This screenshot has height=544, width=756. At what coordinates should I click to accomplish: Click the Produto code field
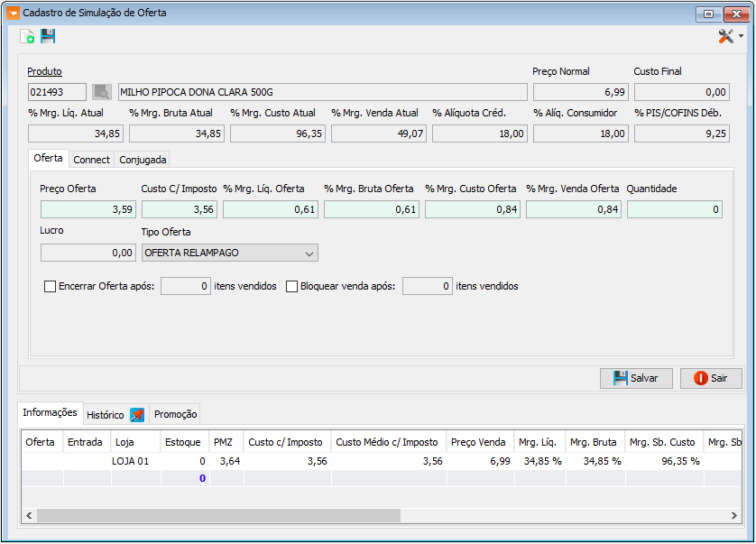pos(57,92)
